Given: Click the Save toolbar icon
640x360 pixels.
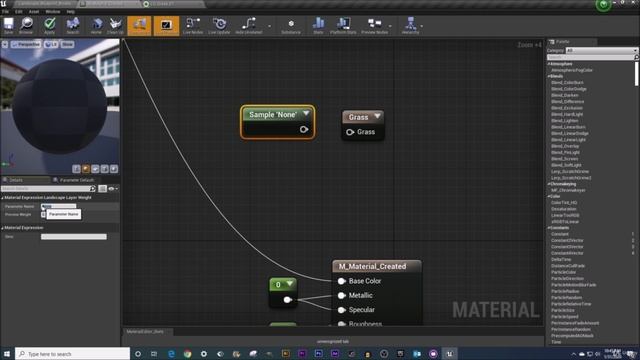Looking at the screenshot, I should click(8, 26).
